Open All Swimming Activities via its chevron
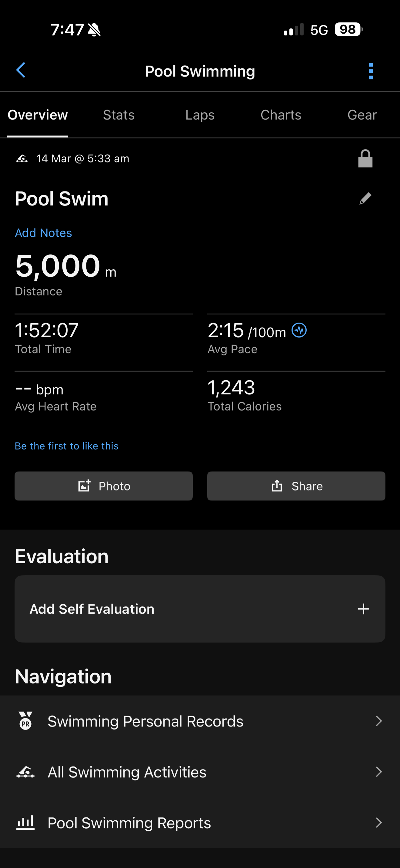Image resolution: width=400 pixels, height=868 pixels. pyautogui.click(x=379, y=772)
